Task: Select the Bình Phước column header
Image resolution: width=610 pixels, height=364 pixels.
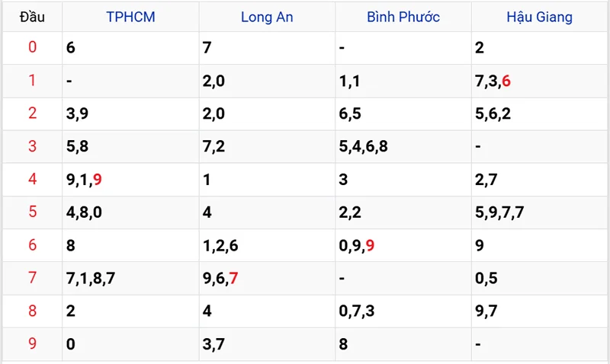Action: tap(403, 17)
